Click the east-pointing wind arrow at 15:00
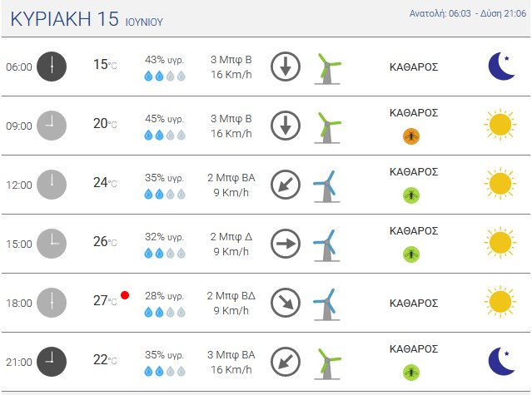This screenshot has height=395, width=532. 286,244
